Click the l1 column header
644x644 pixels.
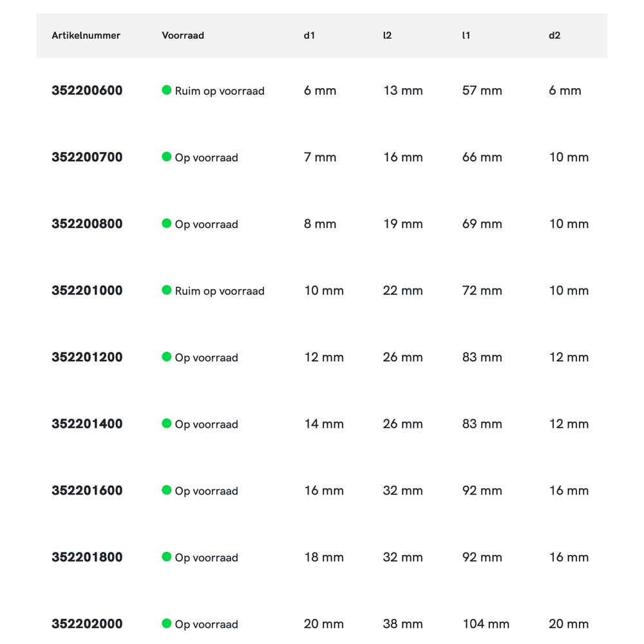pos(466,35)
